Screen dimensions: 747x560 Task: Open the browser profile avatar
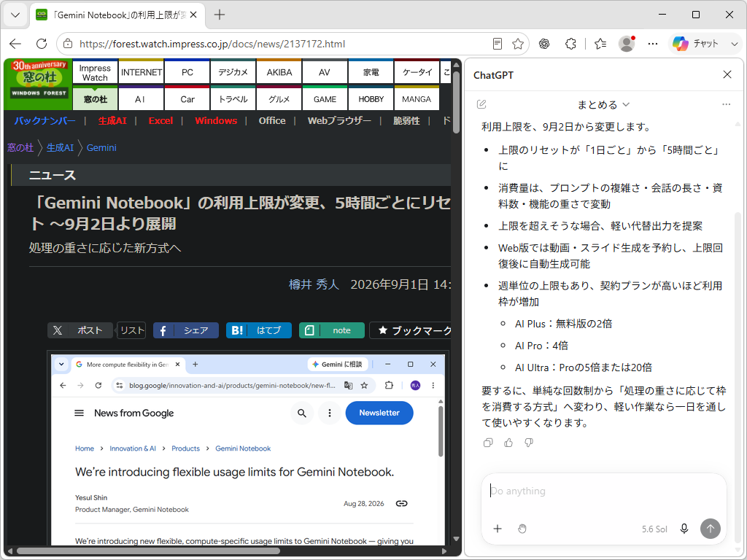click(627, 44)
